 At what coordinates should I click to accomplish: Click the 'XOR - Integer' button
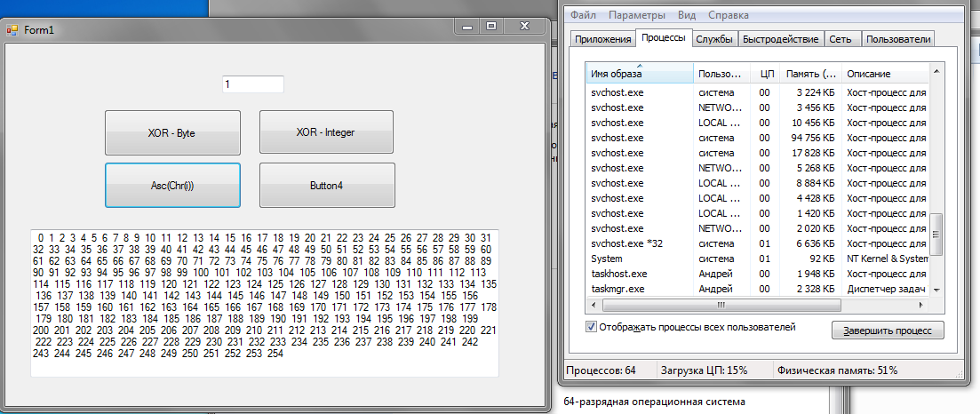(x=326, y=132)
